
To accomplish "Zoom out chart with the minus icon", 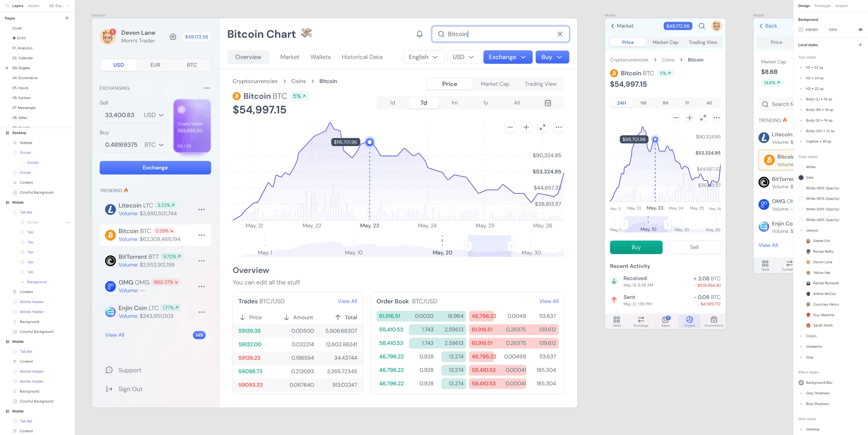I will [510, 127].
